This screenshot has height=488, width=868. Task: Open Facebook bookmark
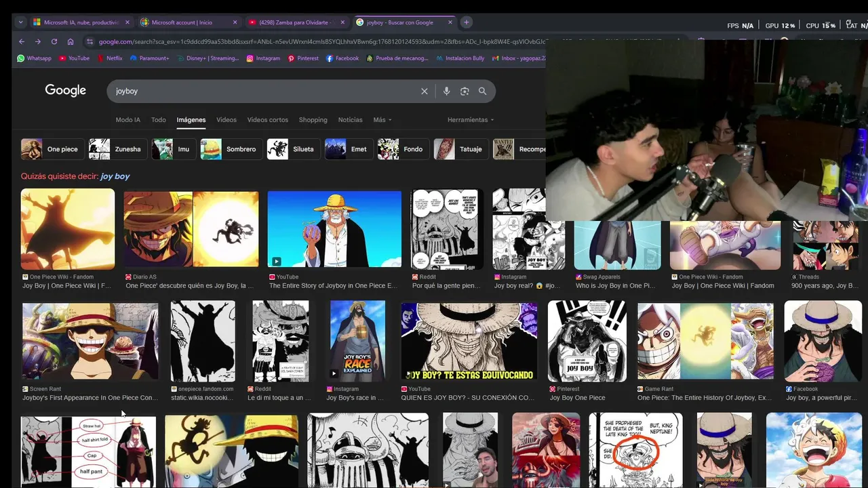point(342,58)
